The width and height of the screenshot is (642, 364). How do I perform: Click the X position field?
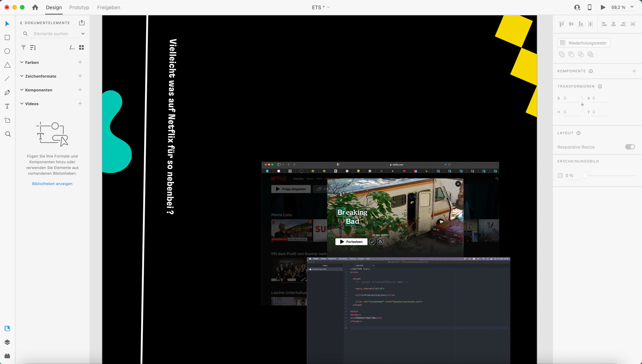[x=600, y=98]
